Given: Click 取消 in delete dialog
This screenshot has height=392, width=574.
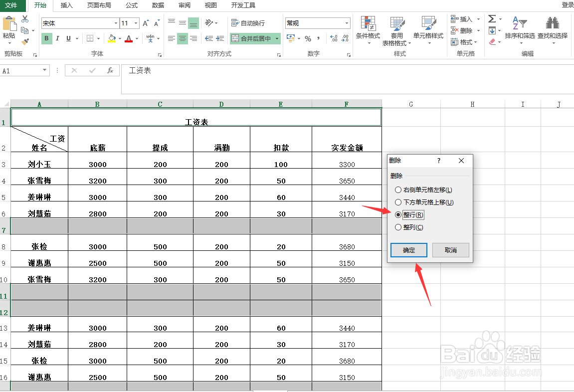Looking at the screenshot, I should [451, 250].
